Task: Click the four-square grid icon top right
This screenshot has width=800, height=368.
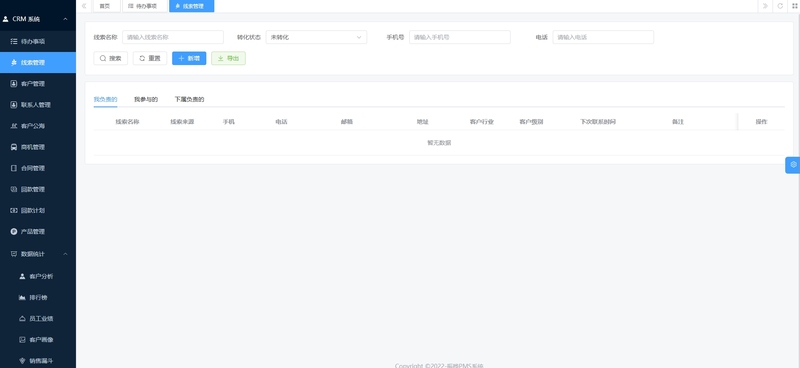Action: coord(794,6)
